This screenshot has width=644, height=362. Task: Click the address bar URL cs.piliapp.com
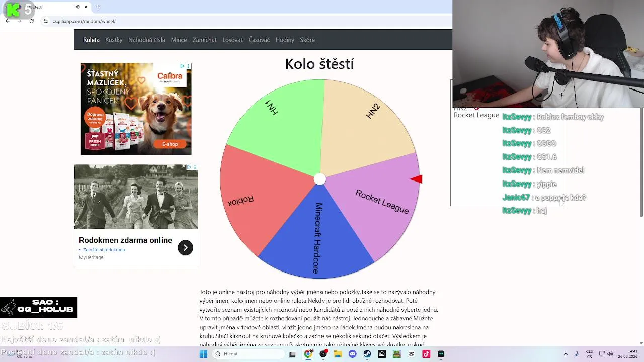tap(84, 21)
